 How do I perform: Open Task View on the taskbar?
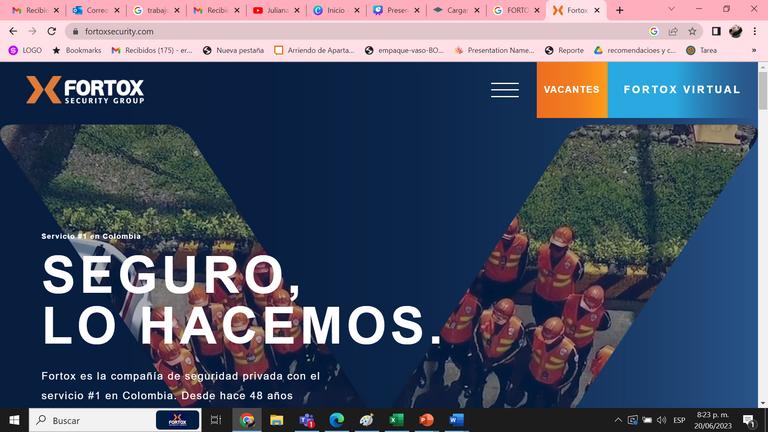click(x=216, y=420)
